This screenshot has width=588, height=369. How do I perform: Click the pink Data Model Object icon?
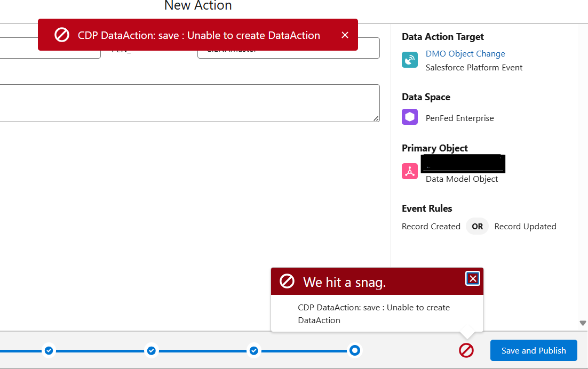click(x=409, y=171)
